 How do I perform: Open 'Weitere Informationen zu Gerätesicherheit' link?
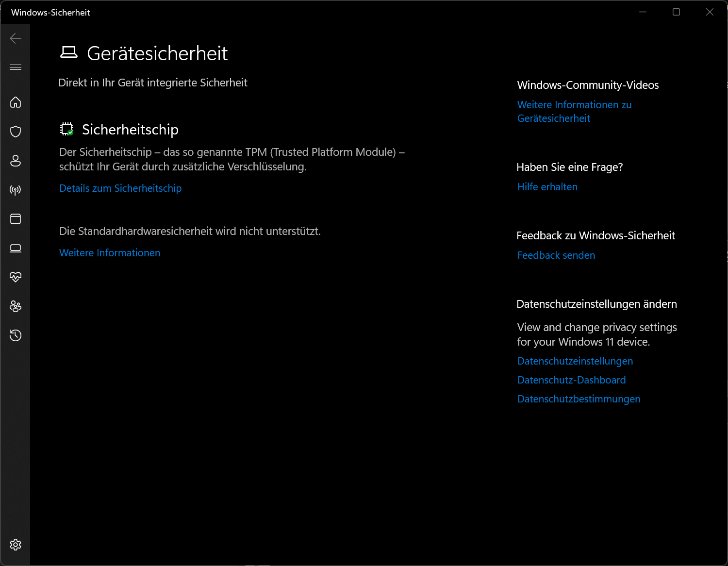pos(575,112)
